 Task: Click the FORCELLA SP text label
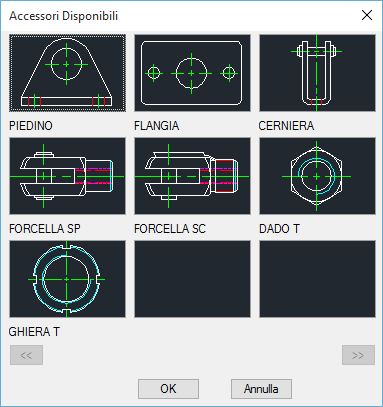pyautogui.click(x=45, y=229)
